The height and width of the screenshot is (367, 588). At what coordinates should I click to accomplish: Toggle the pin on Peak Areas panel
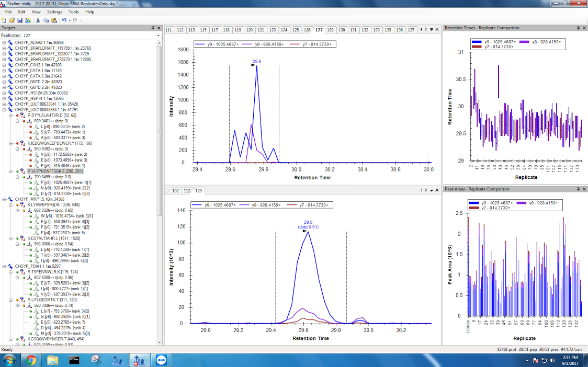coord(579,189)
